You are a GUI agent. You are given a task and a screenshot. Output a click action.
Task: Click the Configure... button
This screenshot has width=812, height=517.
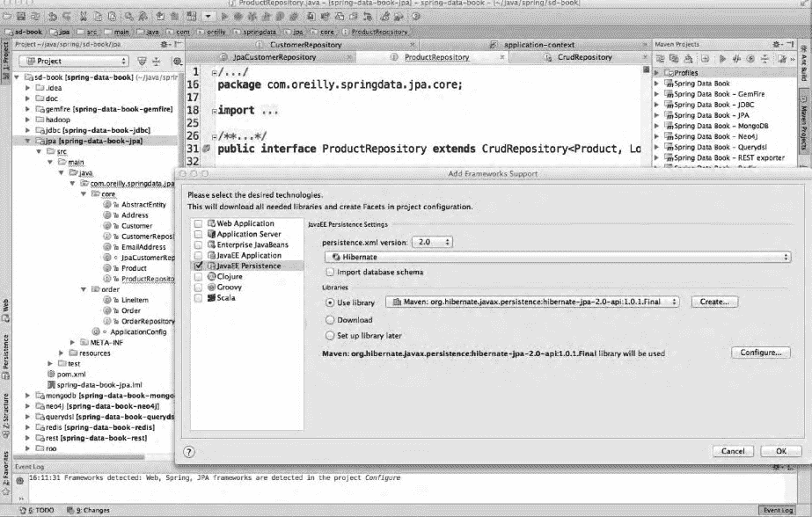(x=759, y=353)
